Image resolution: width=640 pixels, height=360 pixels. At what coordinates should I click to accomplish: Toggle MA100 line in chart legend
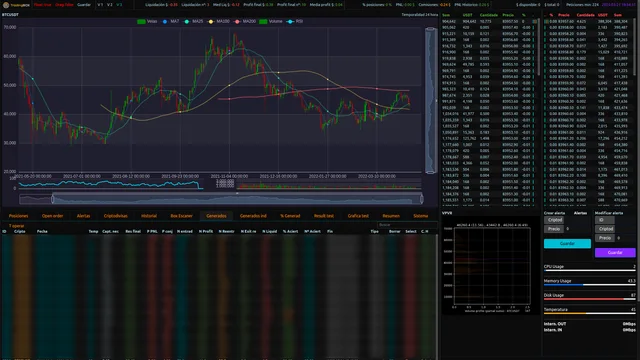[219, 21]
